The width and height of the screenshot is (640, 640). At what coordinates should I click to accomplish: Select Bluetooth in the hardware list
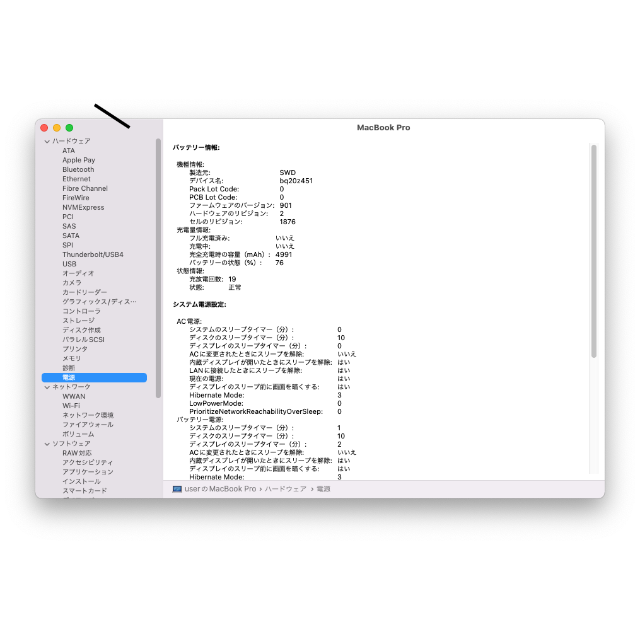coord(78,169)
